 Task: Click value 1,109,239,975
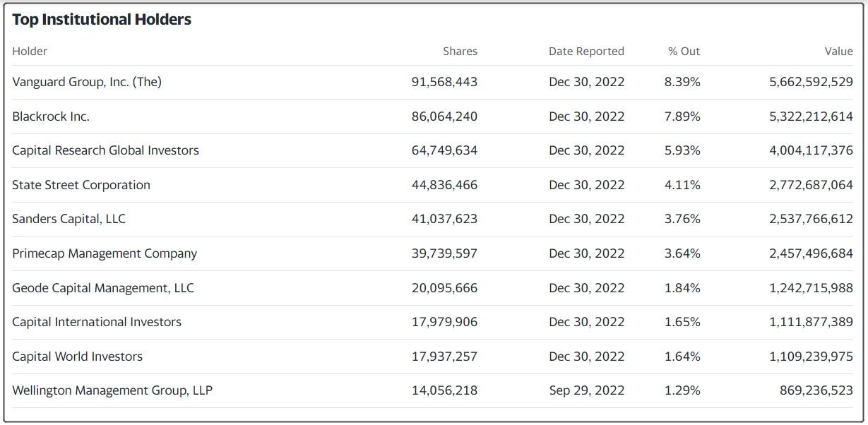(x=811, y=357)
